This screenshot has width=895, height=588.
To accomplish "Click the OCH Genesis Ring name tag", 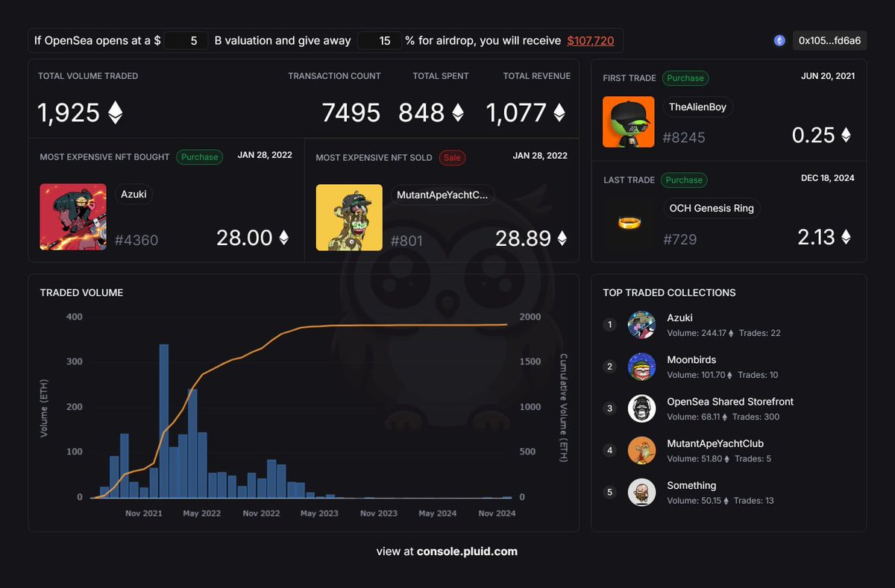I will coord(712,208).
